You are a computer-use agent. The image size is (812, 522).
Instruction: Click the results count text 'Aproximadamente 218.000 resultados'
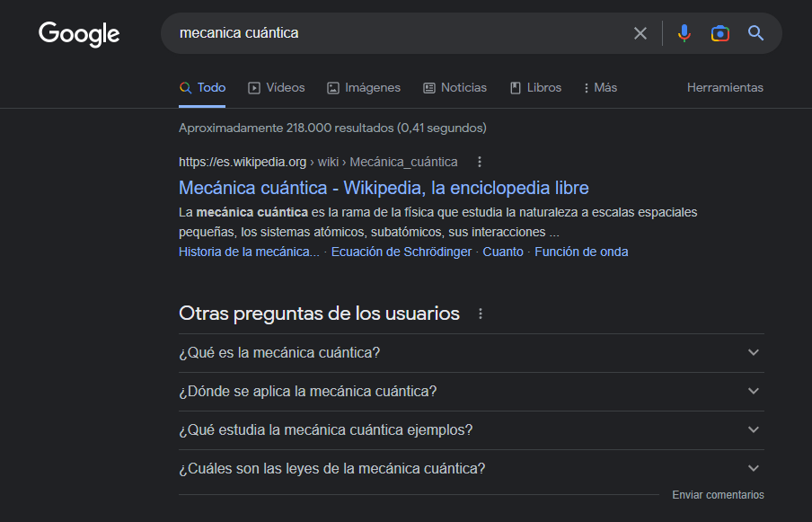tap(286, 128)
